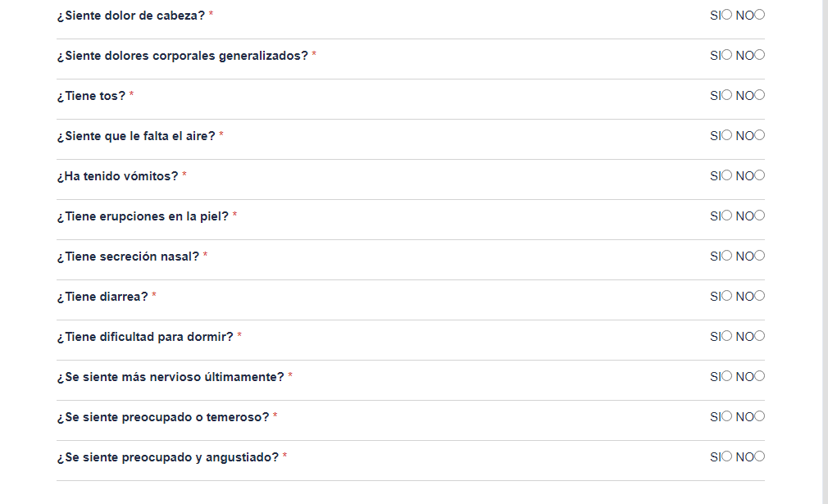The image size is (828, 504).
Task: Choose SI for ¿Tiene diarrea?
Action: tap(726, 296)
